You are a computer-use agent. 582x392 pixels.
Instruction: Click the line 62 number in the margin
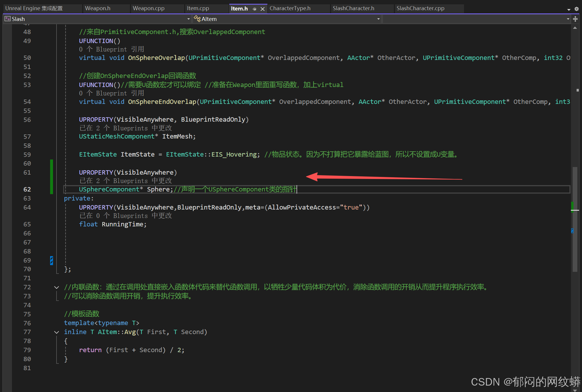(x=27, y=189)
